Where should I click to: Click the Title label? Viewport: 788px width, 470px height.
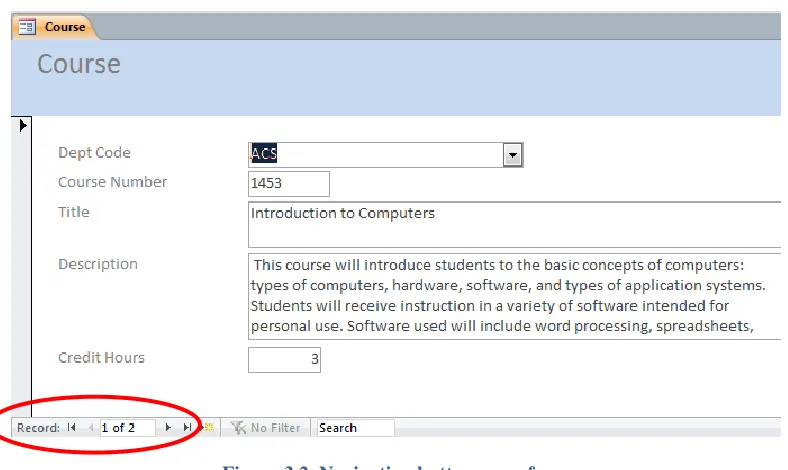[x=74, y=212]
